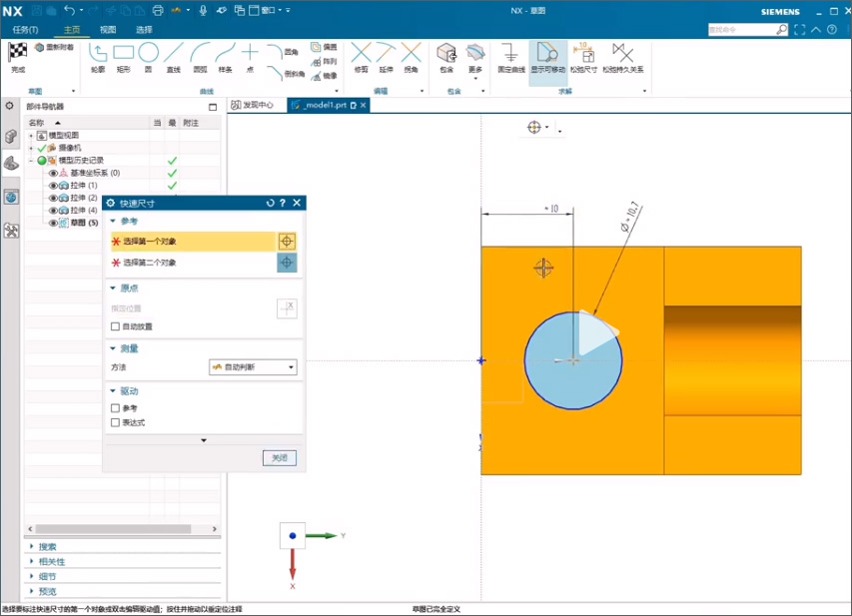Enable the 自动放置 checkbox
Screen dimensions: 852x616
pos(116,326)
